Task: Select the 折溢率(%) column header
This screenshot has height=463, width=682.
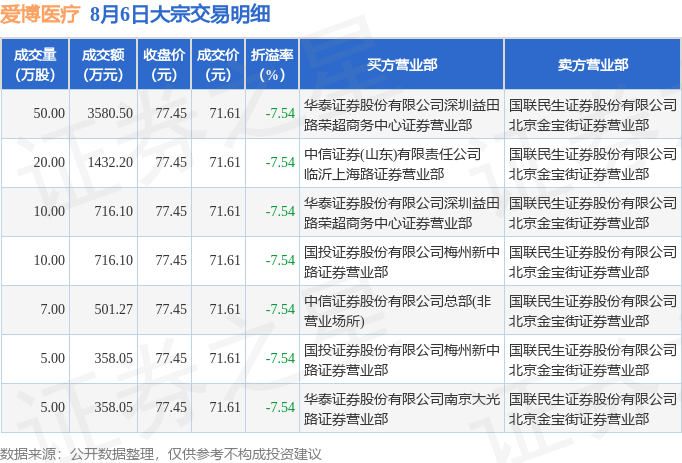Action: [x=272, y=64]
